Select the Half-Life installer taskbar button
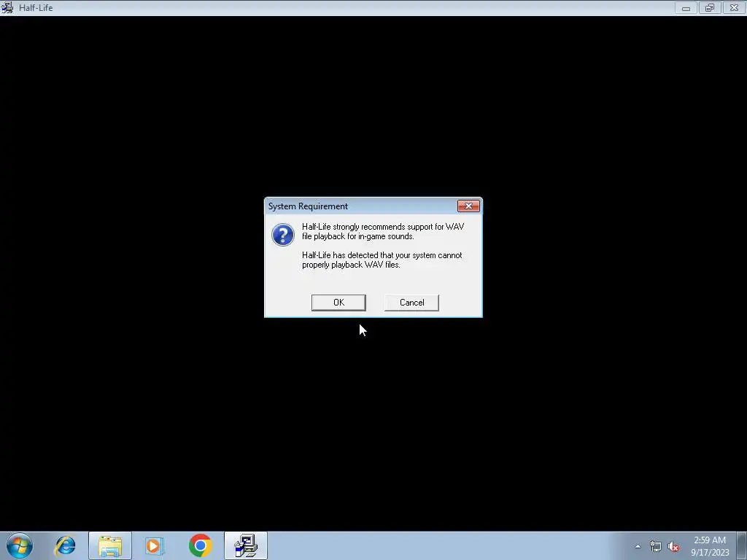The height and width of the screenshot is (560, 747). (x=246, y=545)
